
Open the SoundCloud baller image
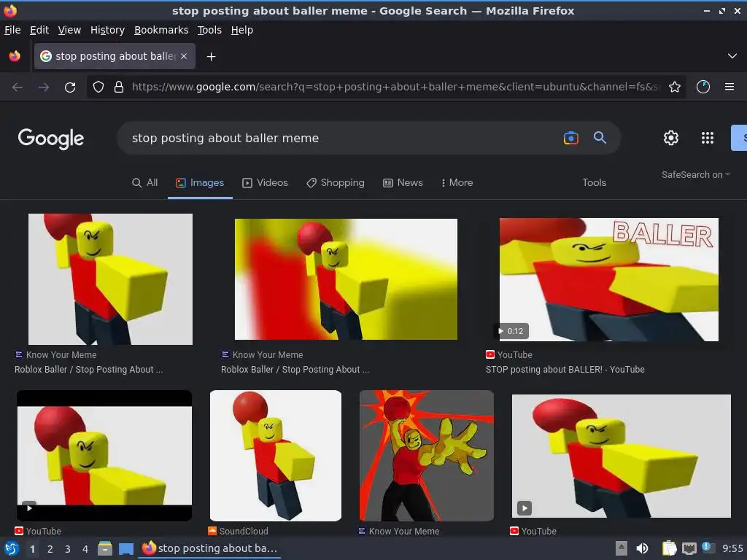pyautogui.click(x=276, y=456)
